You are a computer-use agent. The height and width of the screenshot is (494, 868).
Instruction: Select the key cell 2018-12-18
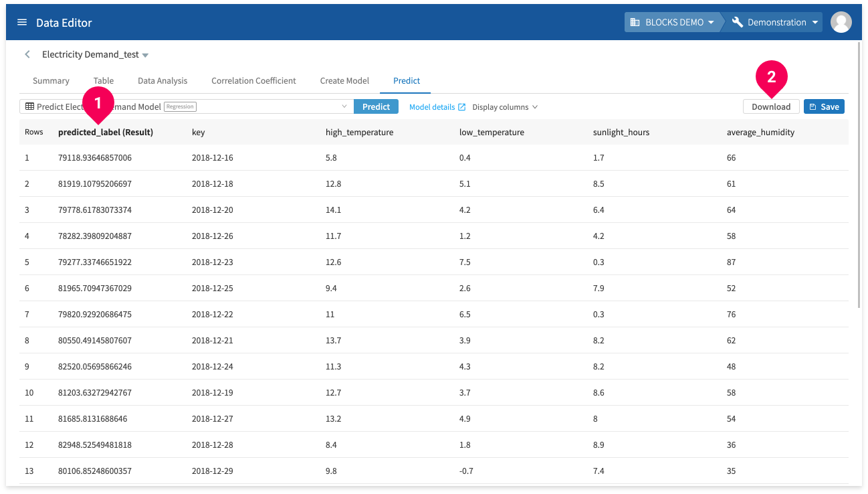213,184
